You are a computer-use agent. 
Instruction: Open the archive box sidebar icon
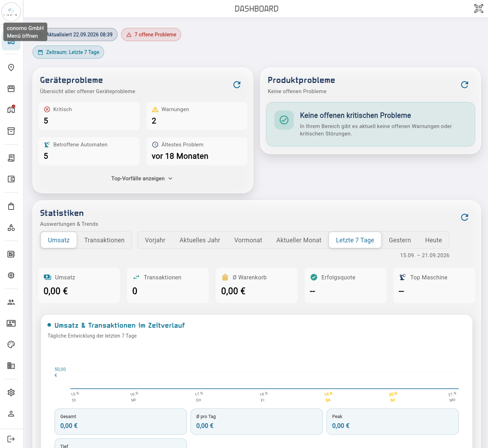click(11, 131)
